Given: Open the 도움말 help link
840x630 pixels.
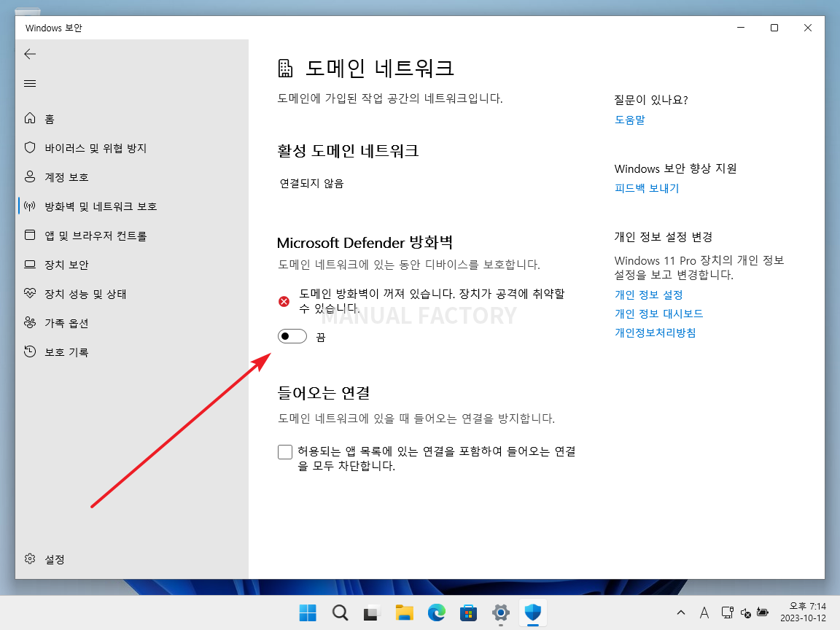Looking at the screenshot, I should pos(629,120).
